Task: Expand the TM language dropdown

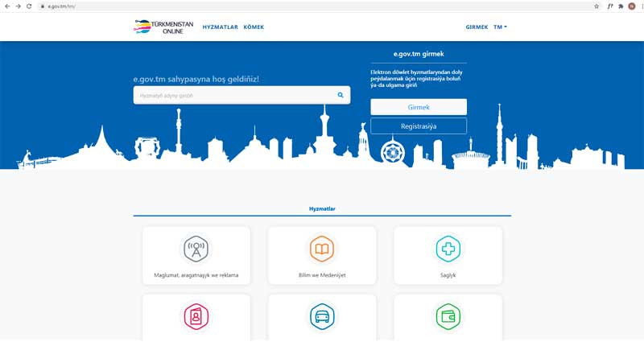Action: coord(500,27)
